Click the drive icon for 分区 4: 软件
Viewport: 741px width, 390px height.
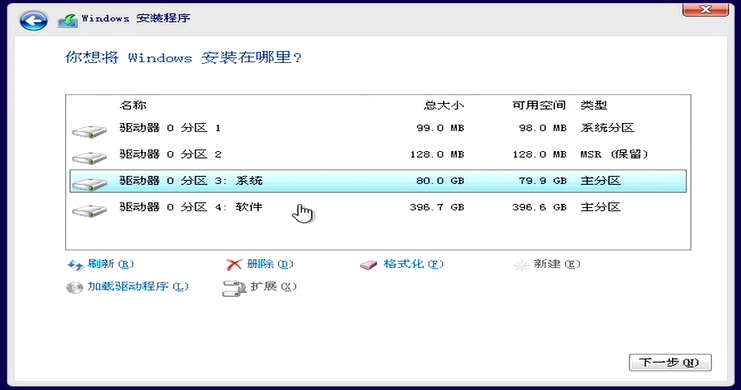coord(89,210)
